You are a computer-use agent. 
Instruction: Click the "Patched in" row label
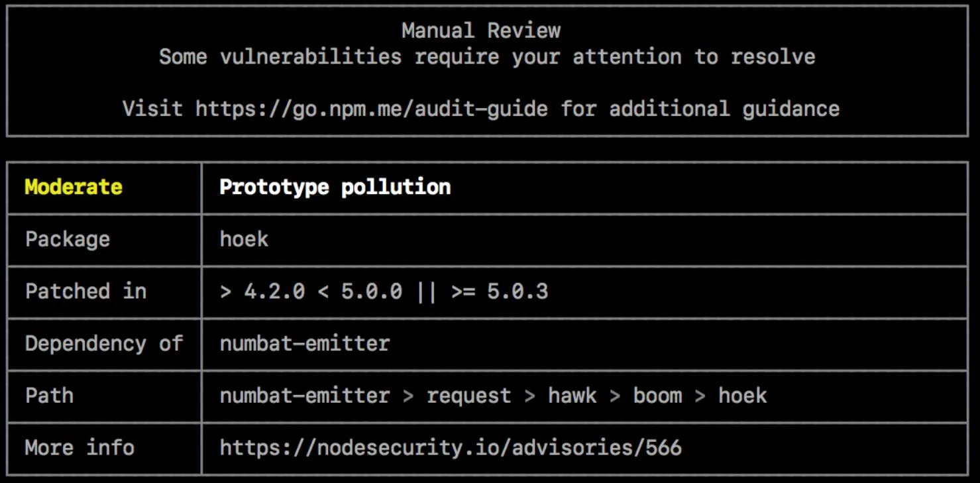[85, 292]
